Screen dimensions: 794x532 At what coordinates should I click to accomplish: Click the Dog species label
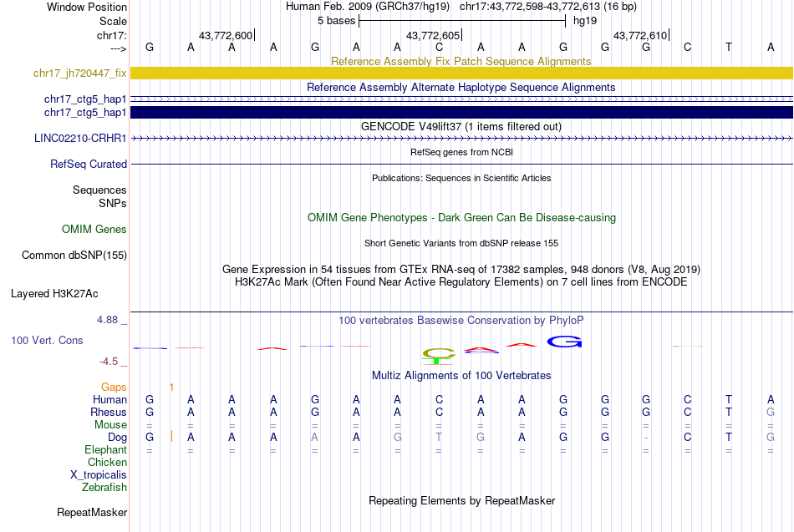pyautogui.click(x=117, y=438)
